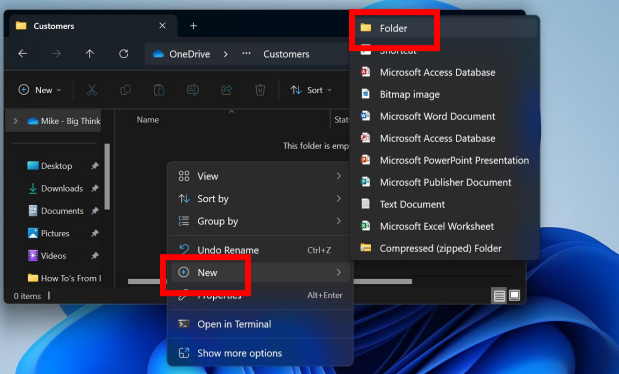Click the Rename toolbar icon
Viewport: 619px width, 374px height.
pyautogui.click(x=193, y=90)
